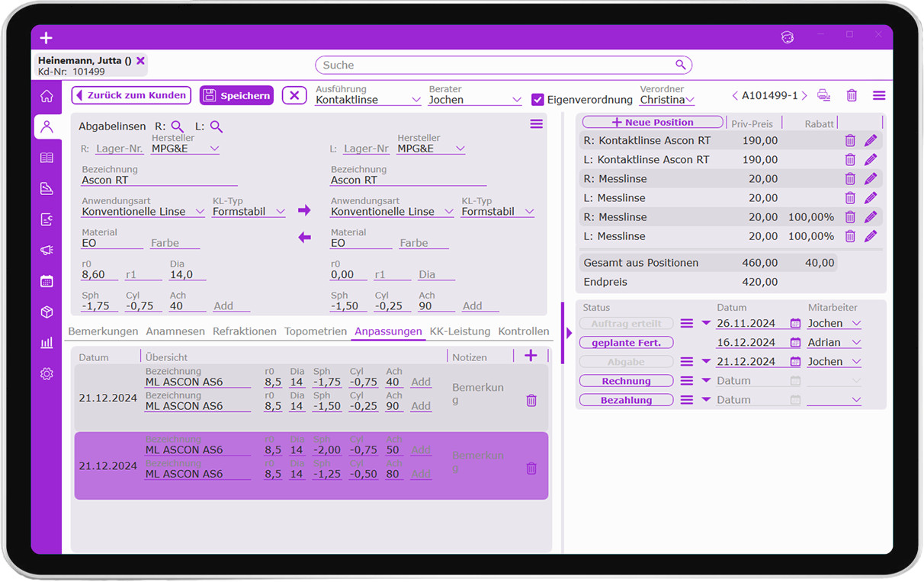This screenshot has height=582, width=924.
Task: Open calendar picker for Abgabe date
Action: [x=795, y=362]
